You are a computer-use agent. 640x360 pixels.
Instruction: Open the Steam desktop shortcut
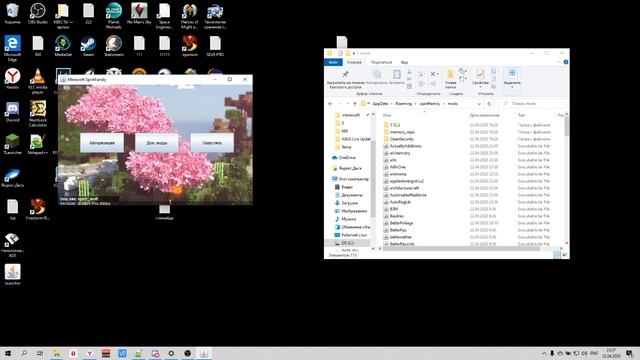(x=88, y=46)
